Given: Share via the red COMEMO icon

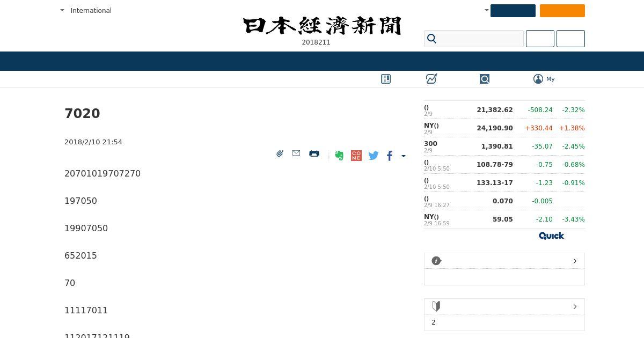Looking at the screenshot, I should click(356, 156).
